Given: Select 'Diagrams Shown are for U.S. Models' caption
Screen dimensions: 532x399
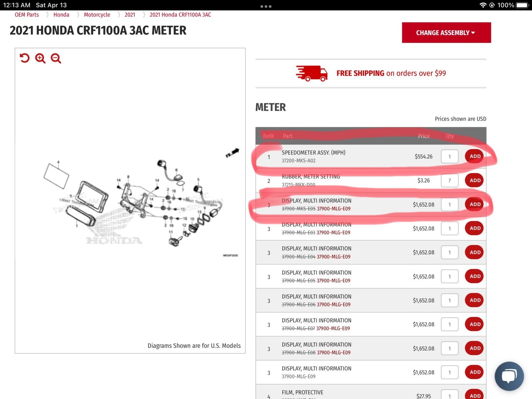Looking at the screenshot, I should point(194,346).
